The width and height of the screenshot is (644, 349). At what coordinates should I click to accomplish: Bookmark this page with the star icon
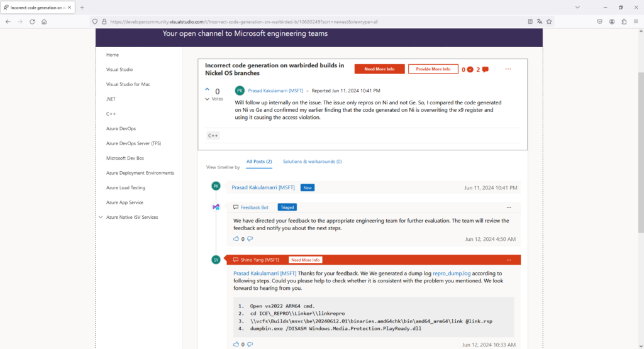(x=549, y=21)
